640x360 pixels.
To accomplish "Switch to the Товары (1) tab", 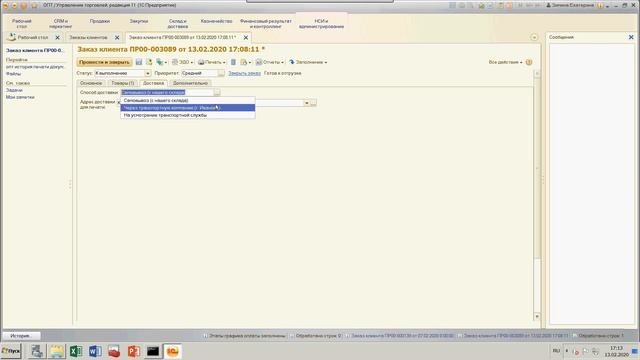I will (x=123, y=83).
